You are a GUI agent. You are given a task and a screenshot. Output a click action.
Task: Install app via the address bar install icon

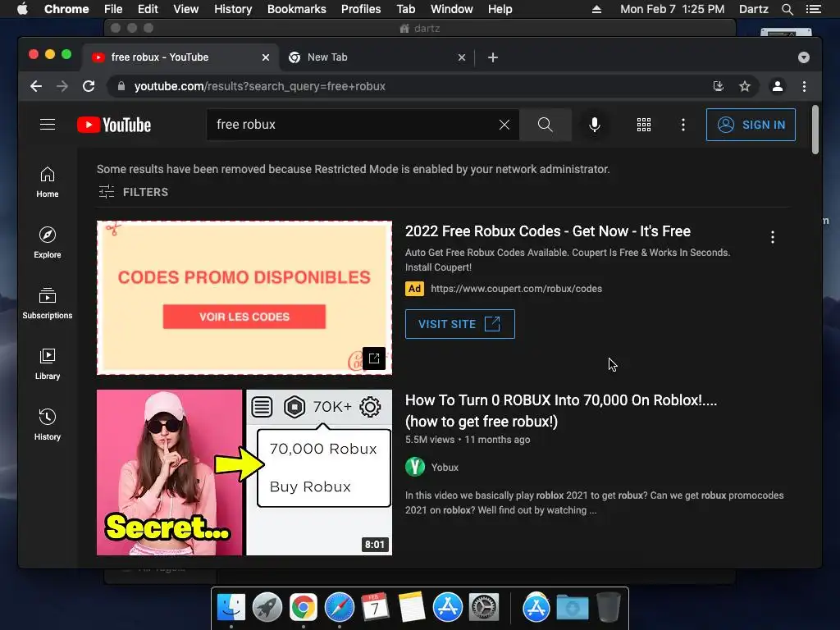click(719, 86)
